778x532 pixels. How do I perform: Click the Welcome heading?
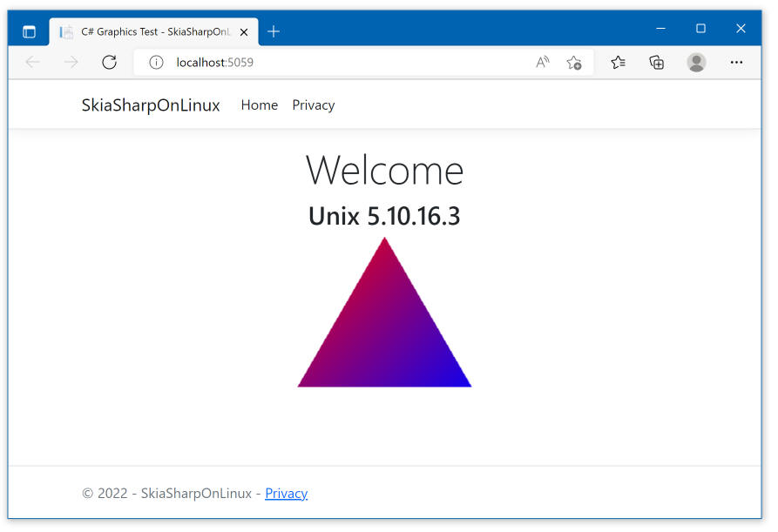384,170
